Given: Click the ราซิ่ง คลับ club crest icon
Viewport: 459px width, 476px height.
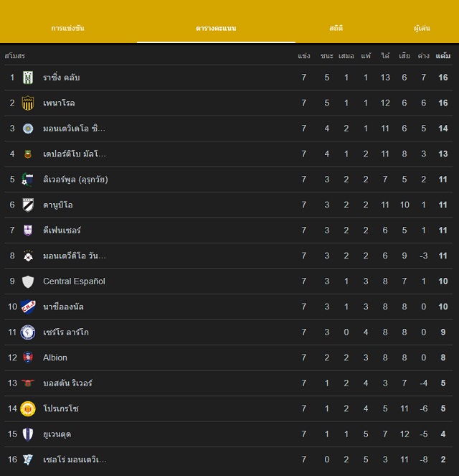Looking at the screenshot, I should click(28, 78).
